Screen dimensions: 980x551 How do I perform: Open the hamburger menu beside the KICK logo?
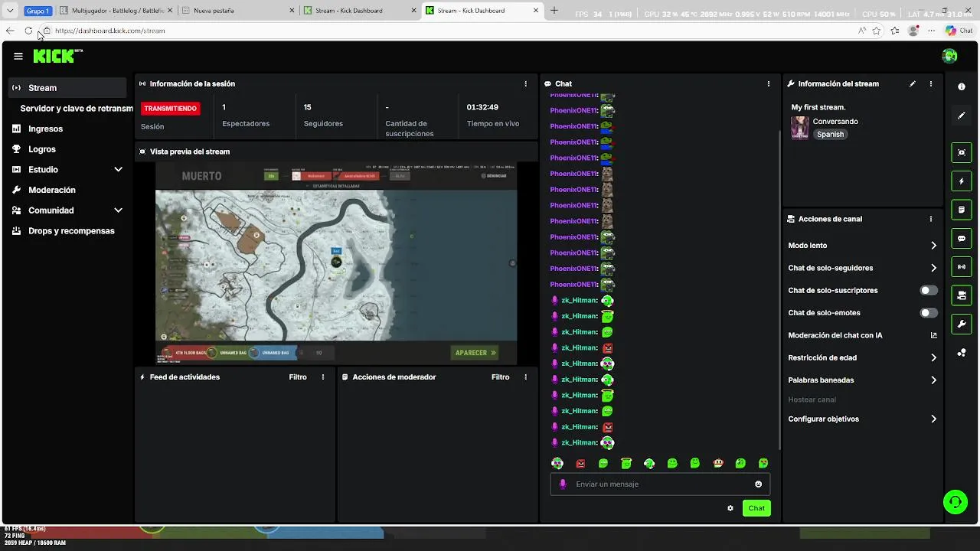click(x=18, y=56)
